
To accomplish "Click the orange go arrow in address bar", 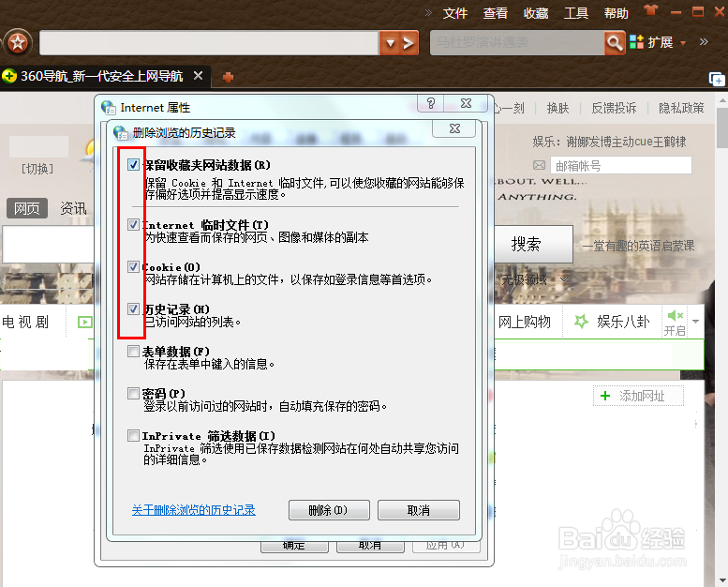I will 409,43.
